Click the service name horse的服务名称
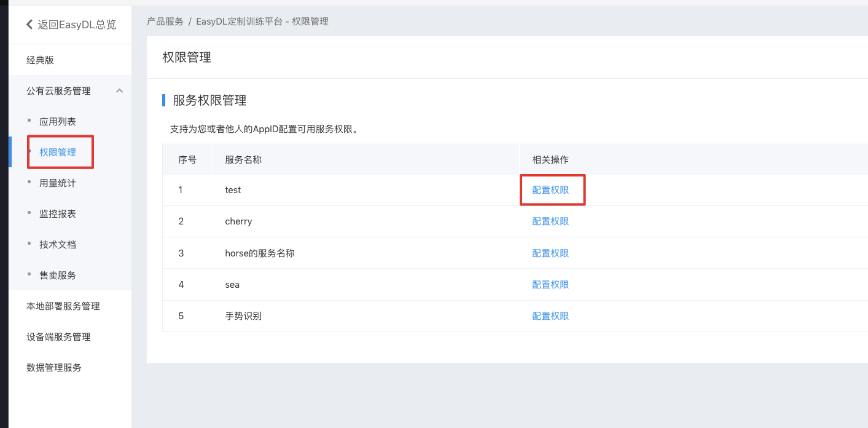The image size is (868, 428). pyautogui.click(x=260, y=253)
